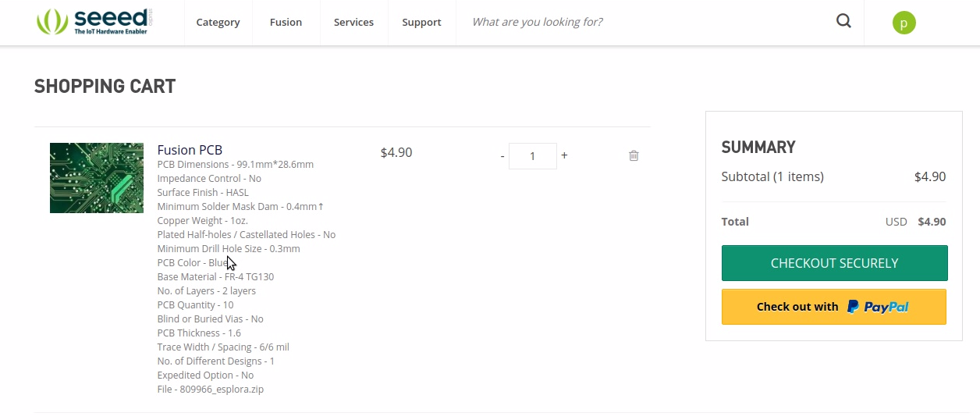Open the Services menu
Viewport: 980px width, 420px height.
click(x=353, y=22)
